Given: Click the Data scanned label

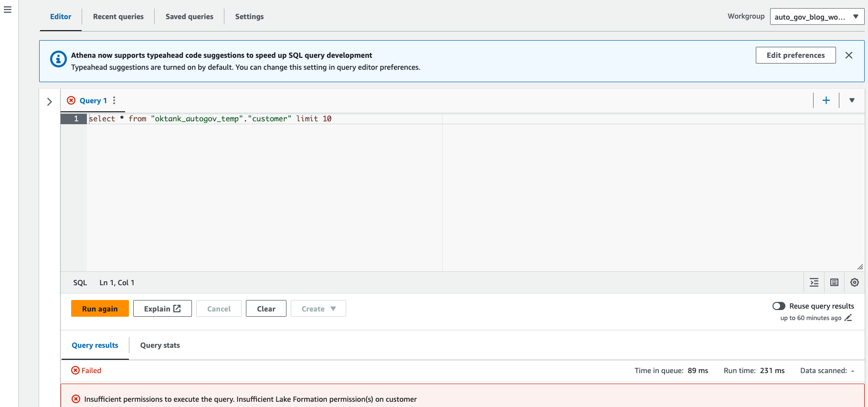Looking at the screenshot, I should coord(824,370).
